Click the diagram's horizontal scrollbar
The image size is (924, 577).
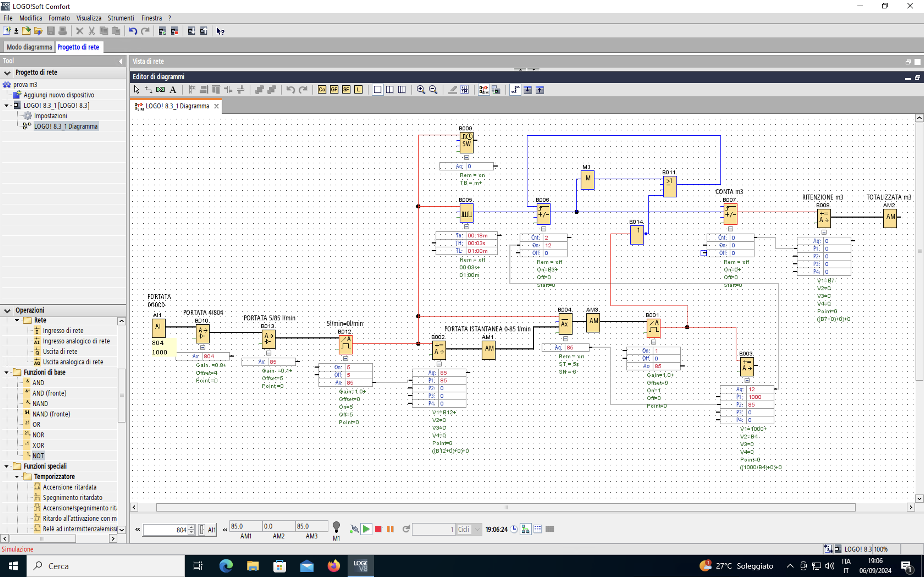click(505, 507)
